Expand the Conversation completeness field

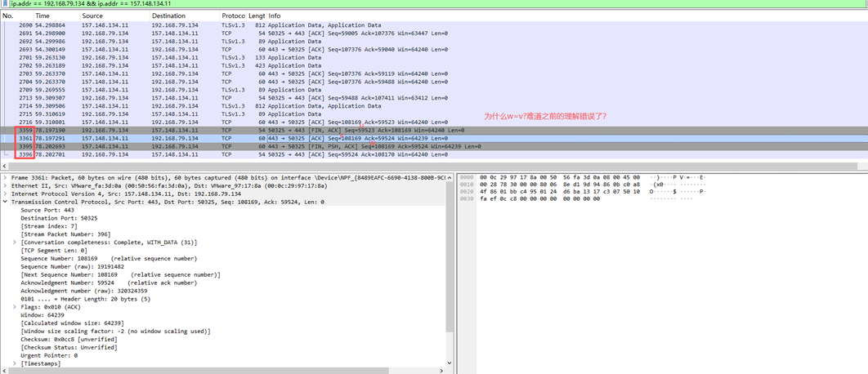point(15,243)
